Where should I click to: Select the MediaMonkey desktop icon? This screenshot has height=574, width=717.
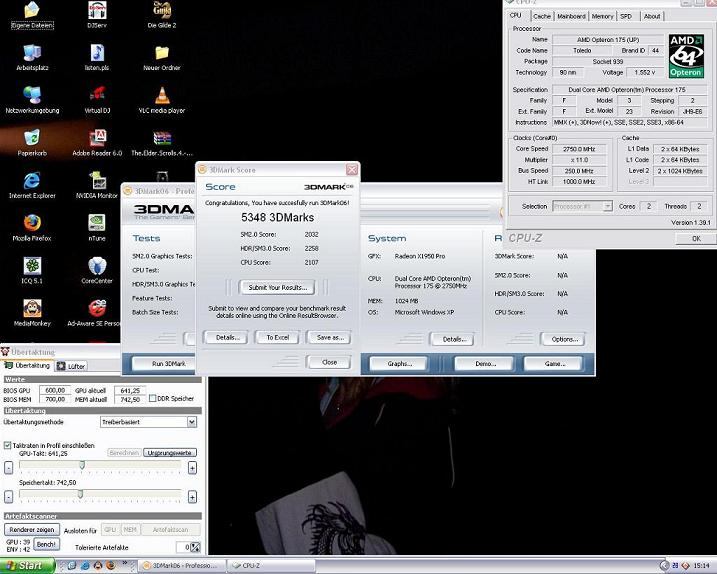point(32,313)
